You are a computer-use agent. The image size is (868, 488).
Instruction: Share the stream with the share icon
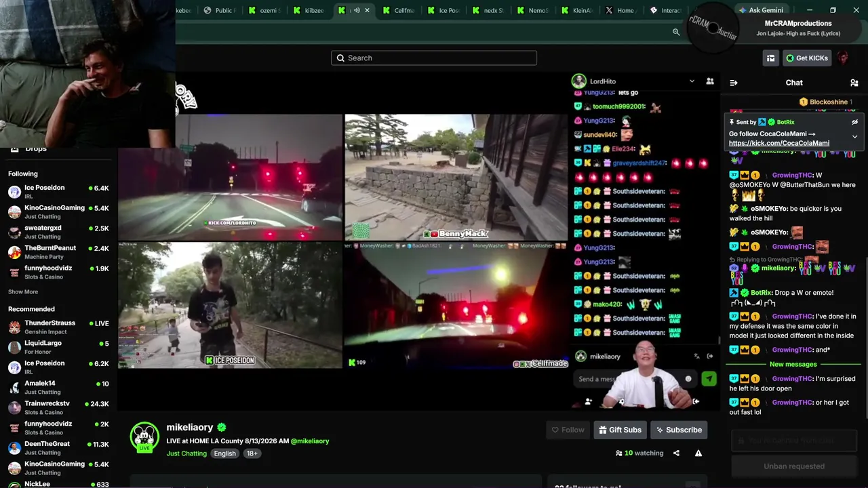pos(676,453)
